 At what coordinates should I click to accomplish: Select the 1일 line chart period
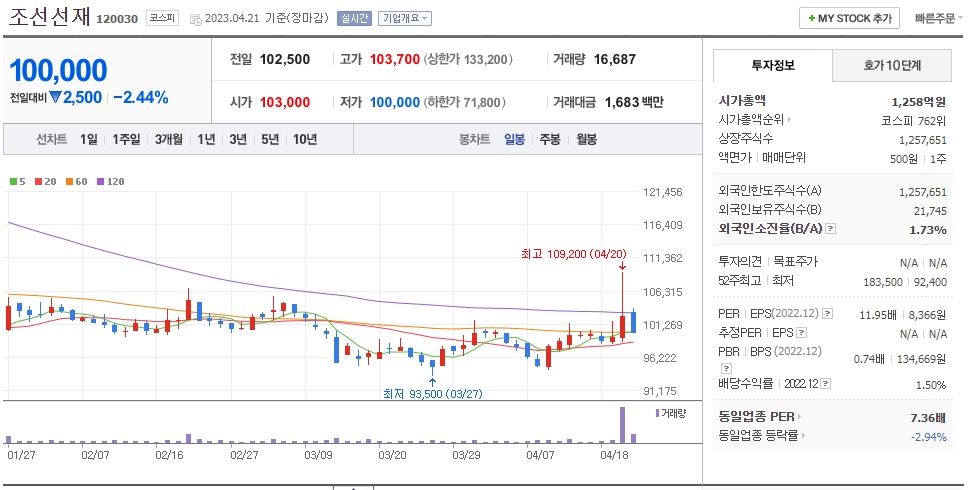(x=88, y=139)
